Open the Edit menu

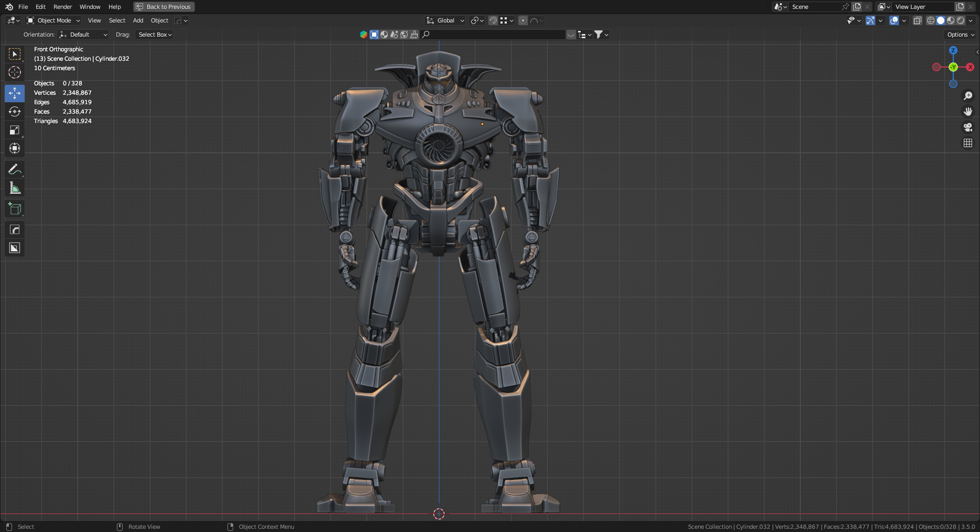click(x=40, y=7)
